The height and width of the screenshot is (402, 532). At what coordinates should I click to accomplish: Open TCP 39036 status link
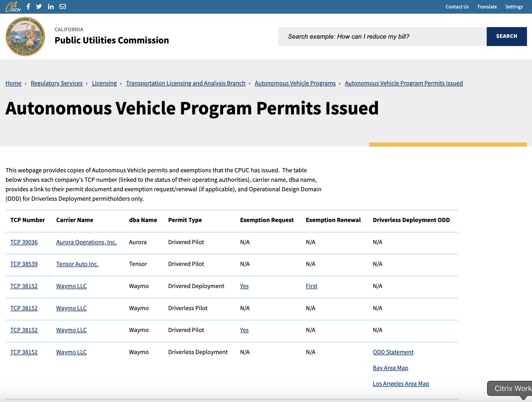tap(24, 242)
